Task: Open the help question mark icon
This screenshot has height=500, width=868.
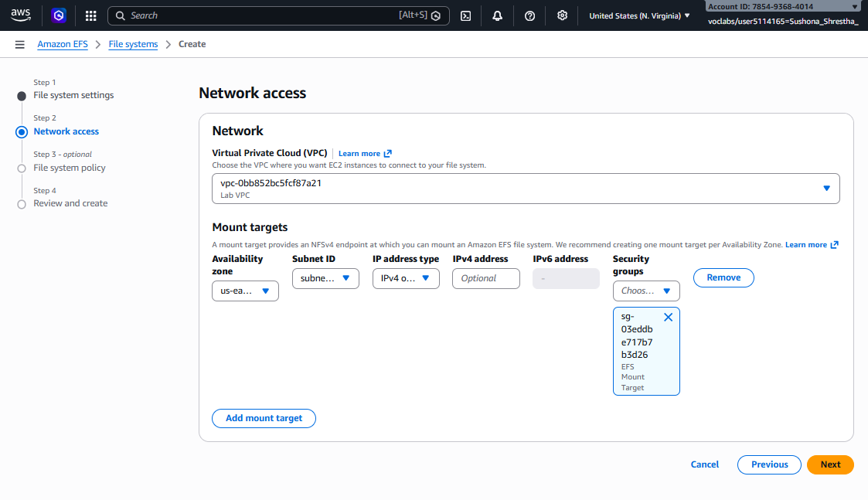Action: (529, 15)
